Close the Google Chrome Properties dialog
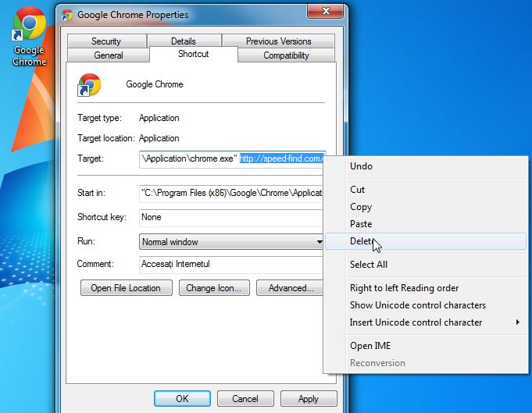 326,11
